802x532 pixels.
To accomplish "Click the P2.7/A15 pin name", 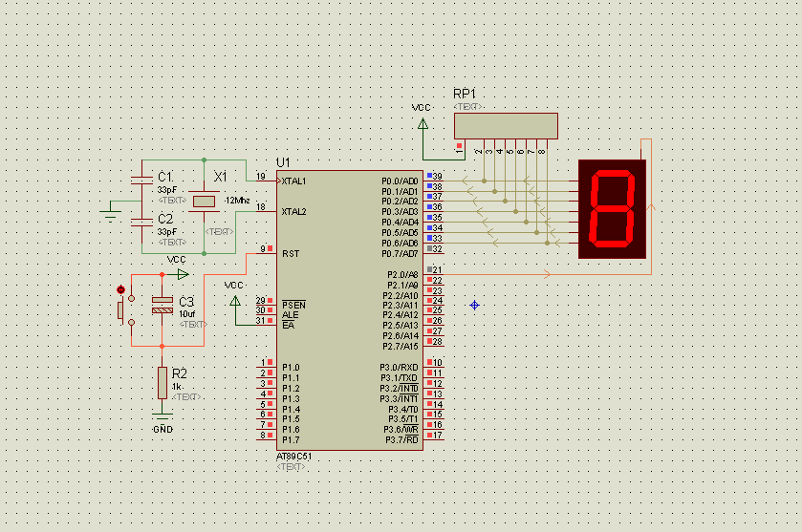I will pyautogui.click(x=401, y=347).
